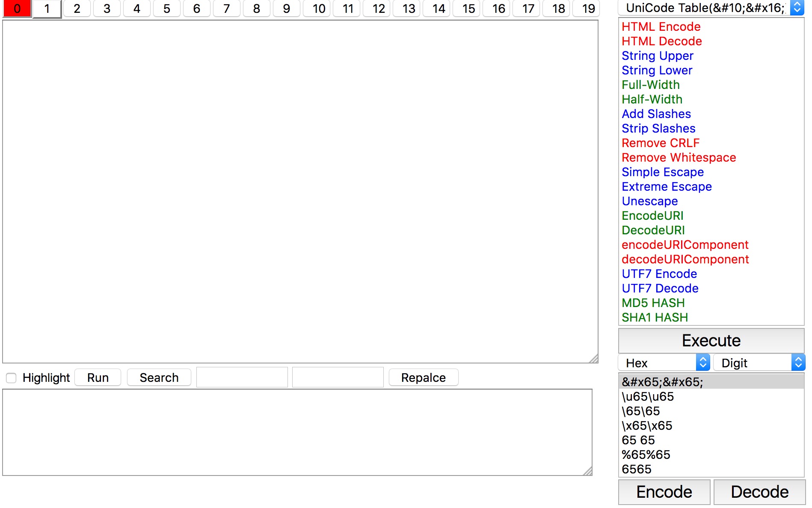Choose MD5 HASH function
Image resolution: width=812 pixels, height=508 pixels.
point(711,303)
